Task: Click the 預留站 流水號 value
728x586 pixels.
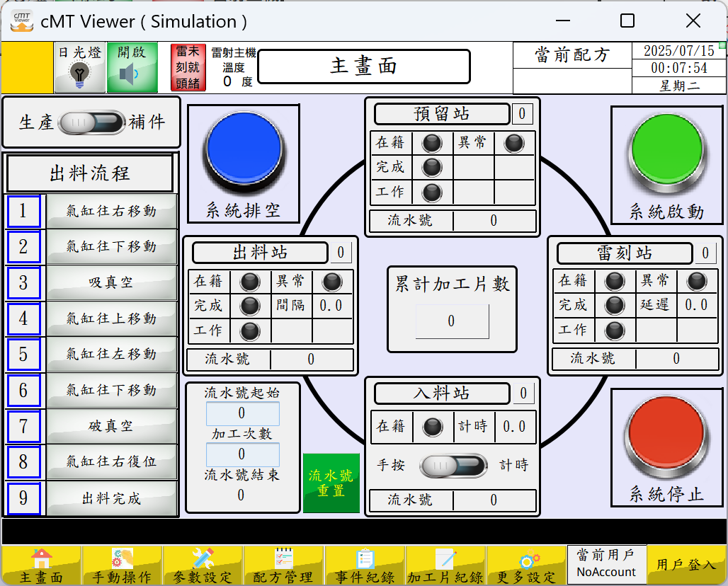Action: (x=494, y=220)
